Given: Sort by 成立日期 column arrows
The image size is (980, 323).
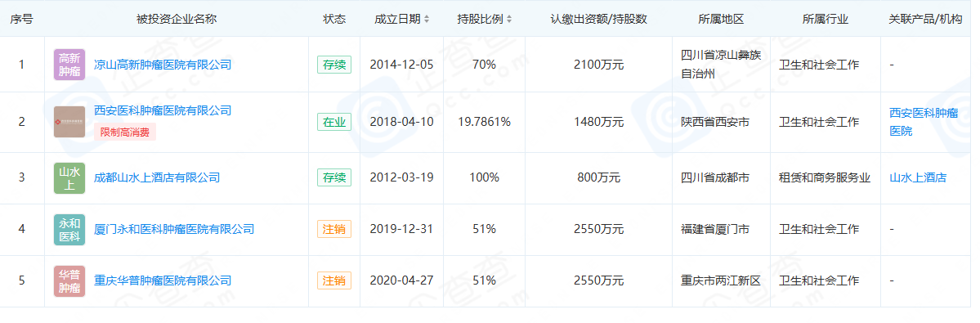Looking at the screenshot, I should pyautogui.click(x=427, y=20).
